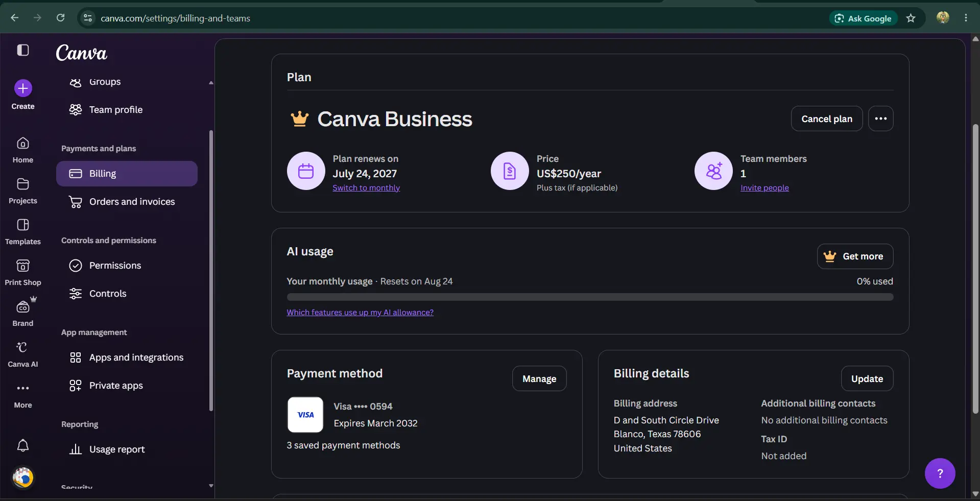
Task: Follow the Switch to monthly link
Action: [x=366, y=188]
